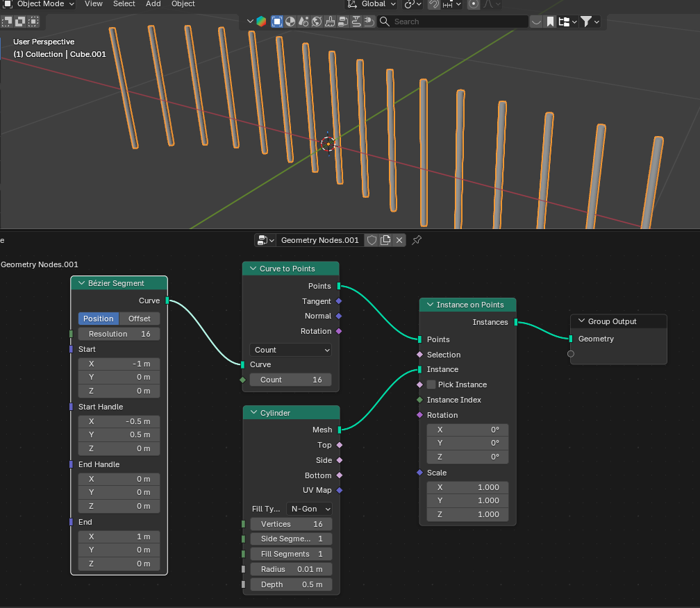The height and width of the screenshot is (608, 700).
Task: Collapse the Bézier Segment node
Action: (x=81, y=282)
